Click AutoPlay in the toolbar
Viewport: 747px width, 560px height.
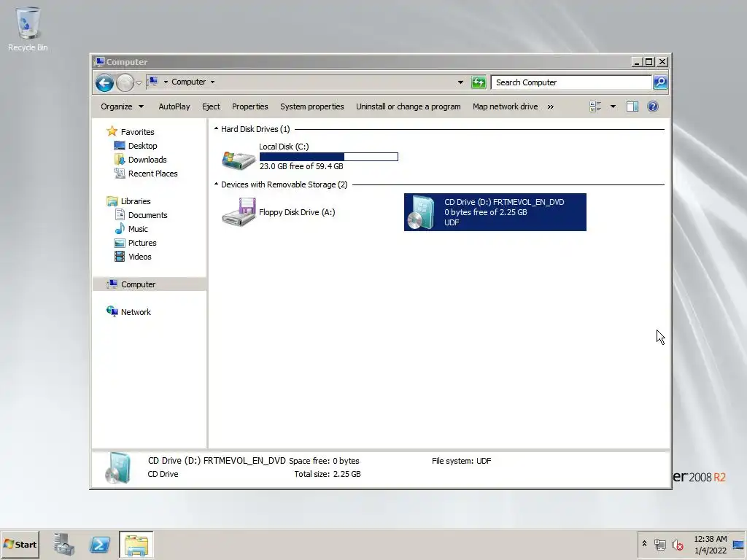pyautogui.click(x=174, y=106)
